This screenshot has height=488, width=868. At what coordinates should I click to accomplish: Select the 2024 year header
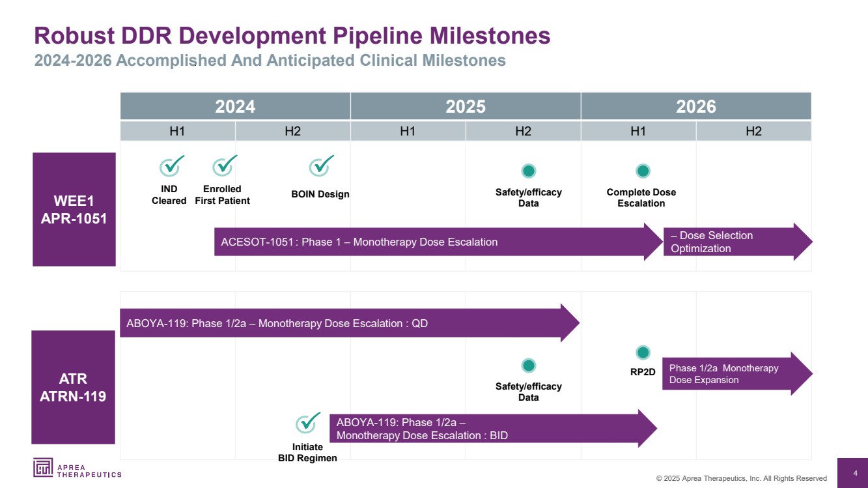point(235,106)
